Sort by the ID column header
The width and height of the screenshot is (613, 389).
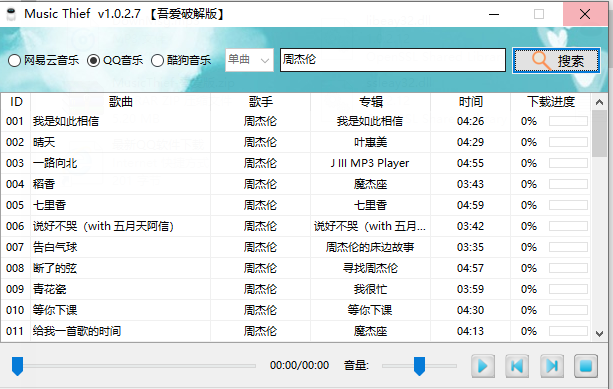click(x=16, y=102)
